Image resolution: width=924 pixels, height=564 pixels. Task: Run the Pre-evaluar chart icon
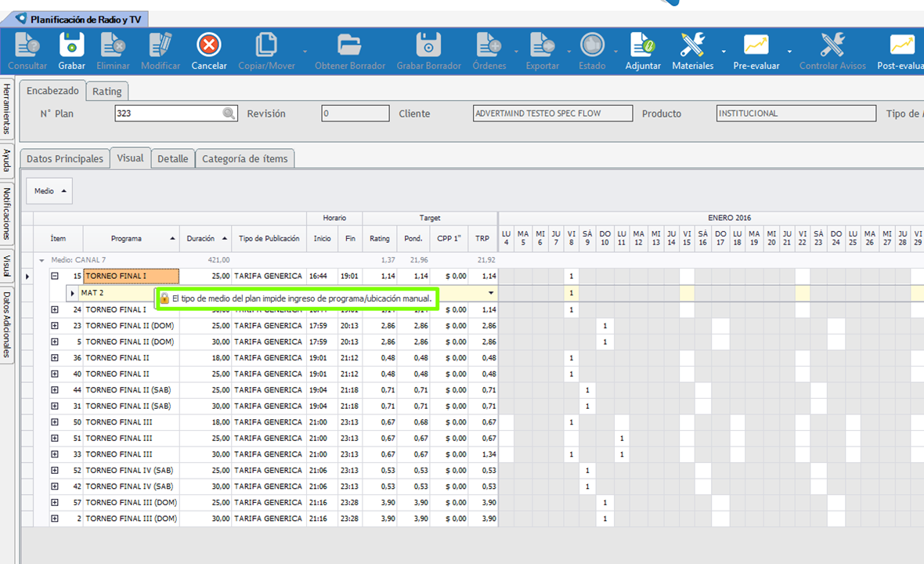756,45
